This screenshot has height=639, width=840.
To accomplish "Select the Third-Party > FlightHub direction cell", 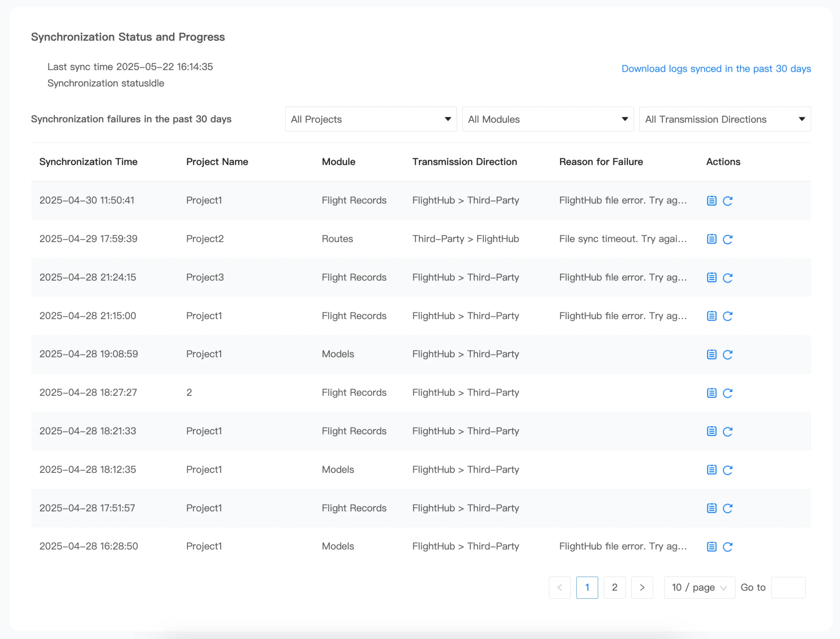I will click(465, 239).
